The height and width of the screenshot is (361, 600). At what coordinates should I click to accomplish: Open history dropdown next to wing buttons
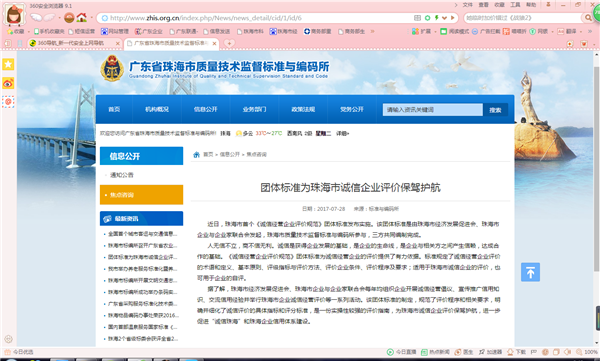click(59, 18)
